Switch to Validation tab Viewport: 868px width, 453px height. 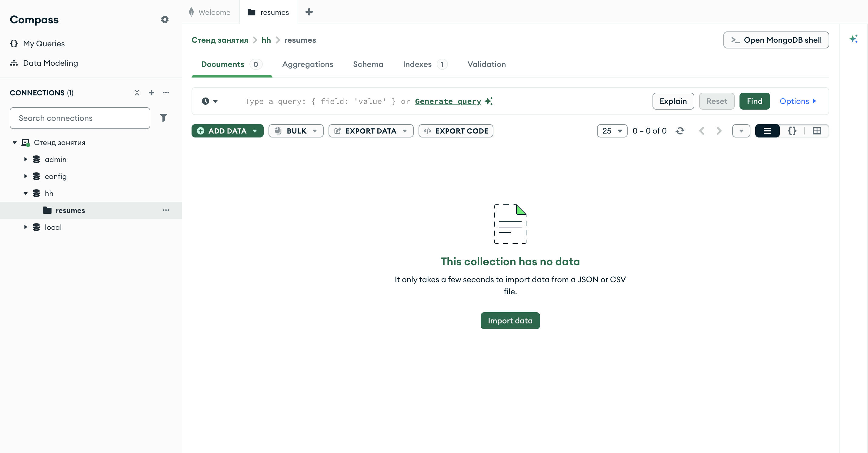pyautogui.click(x=486, y=64)
